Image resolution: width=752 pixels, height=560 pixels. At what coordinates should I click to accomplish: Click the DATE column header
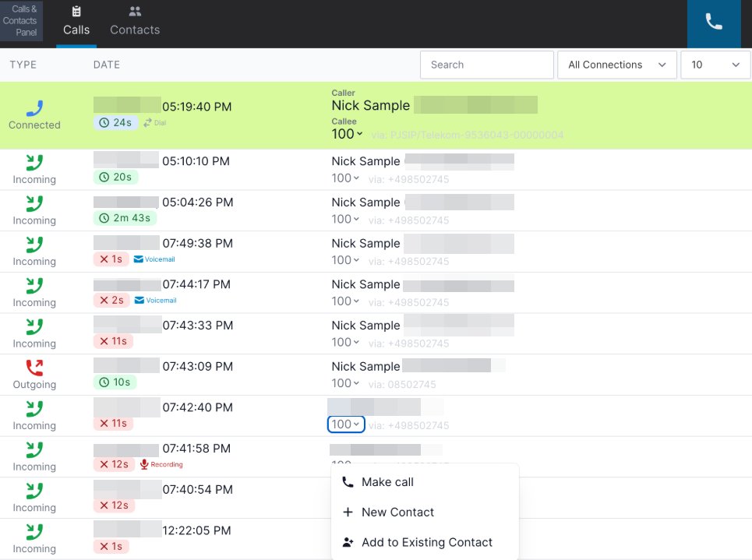pyautogui.click(x=107, y=65)
